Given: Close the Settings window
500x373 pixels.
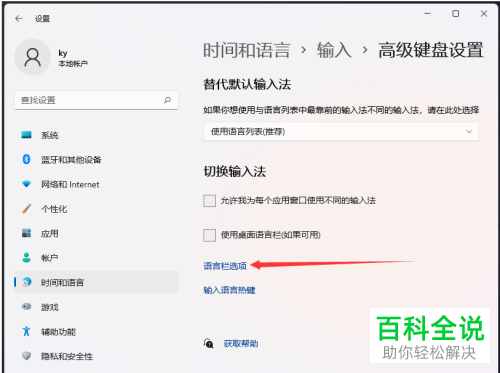Looking at the screenshot, I should point(484,14).
